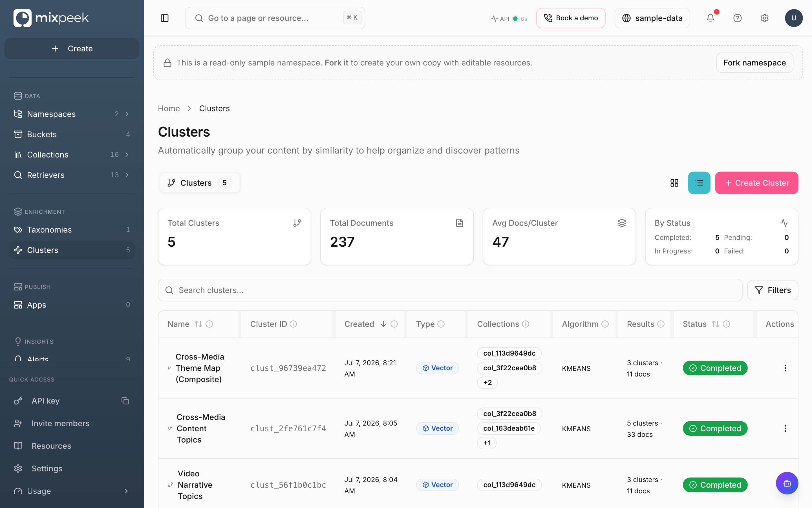Show info for Created column

[394, 324]
